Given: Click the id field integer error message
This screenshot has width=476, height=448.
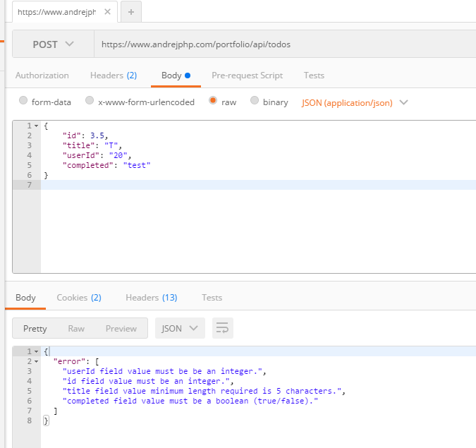Looking at the screenshot, I should tap(148, 381).
